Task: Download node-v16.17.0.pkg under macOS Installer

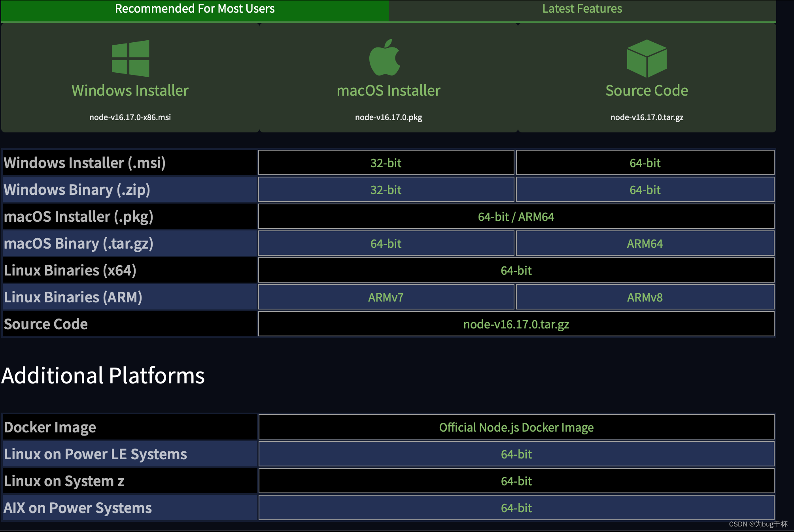Action: point(388,117)
